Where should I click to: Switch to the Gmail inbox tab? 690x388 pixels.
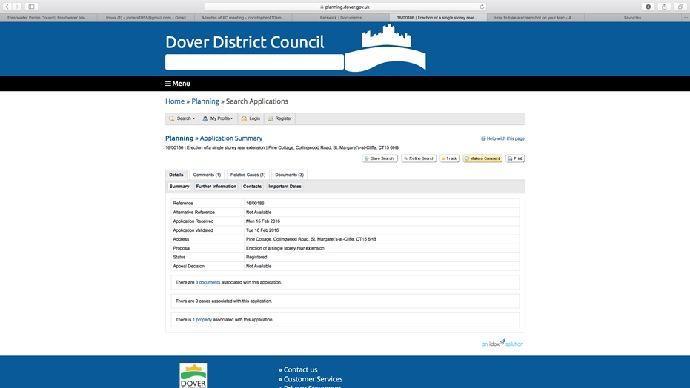[x=146, y=18]
